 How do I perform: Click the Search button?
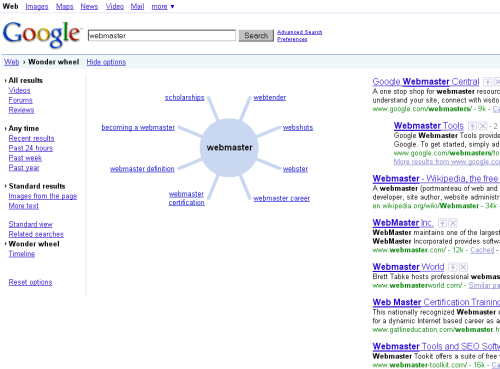click(256, 35)
